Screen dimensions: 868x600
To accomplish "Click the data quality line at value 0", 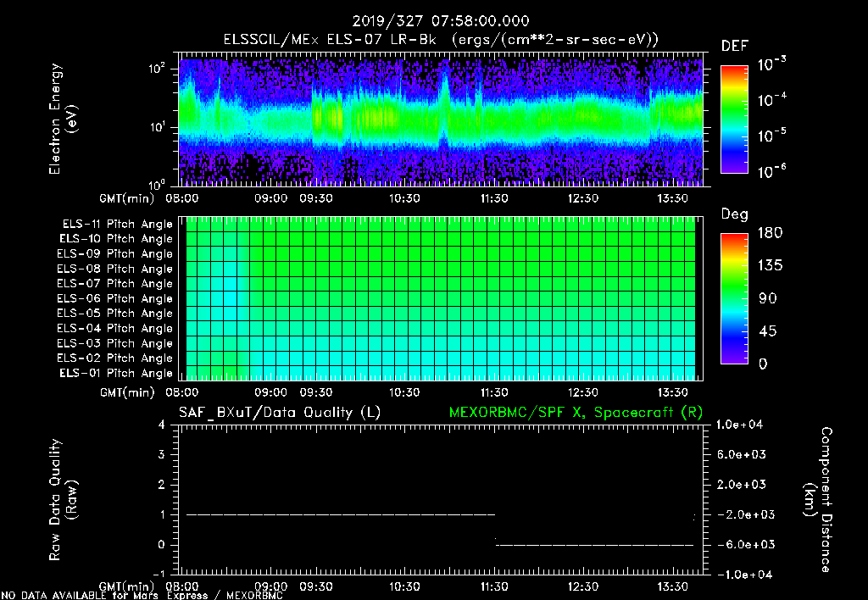I will (x=594, y=545).
